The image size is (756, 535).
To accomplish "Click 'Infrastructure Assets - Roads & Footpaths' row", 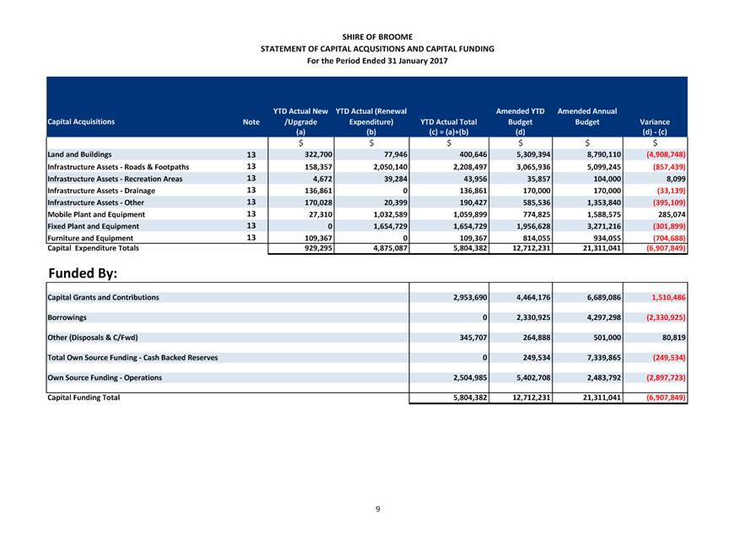I will point(118,167).
